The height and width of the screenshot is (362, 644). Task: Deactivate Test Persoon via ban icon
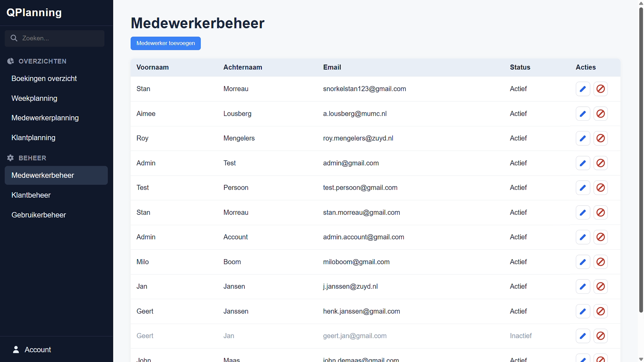click(601, 188)
